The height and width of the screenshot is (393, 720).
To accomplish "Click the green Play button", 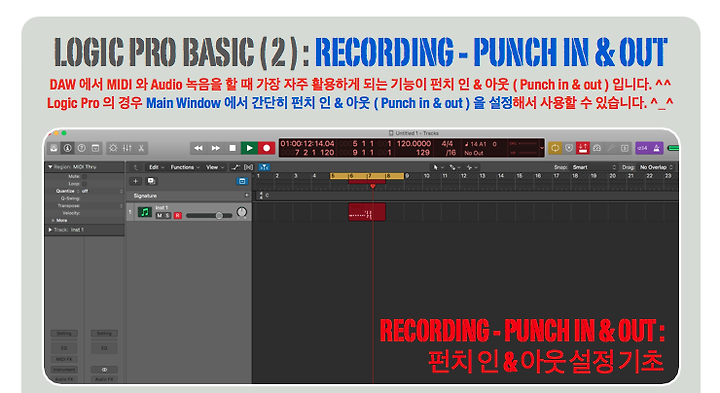I will (x=249, y=148).
